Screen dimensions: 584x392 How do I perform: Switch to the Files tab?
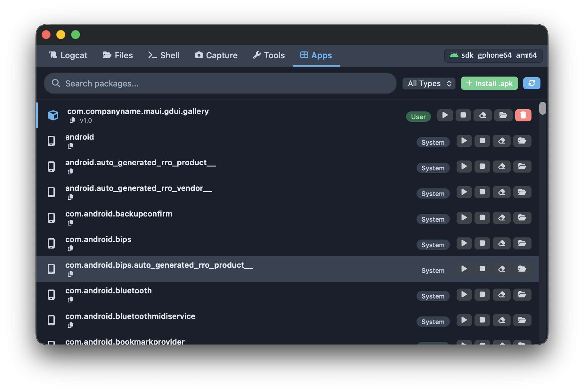tap(118, 55)
